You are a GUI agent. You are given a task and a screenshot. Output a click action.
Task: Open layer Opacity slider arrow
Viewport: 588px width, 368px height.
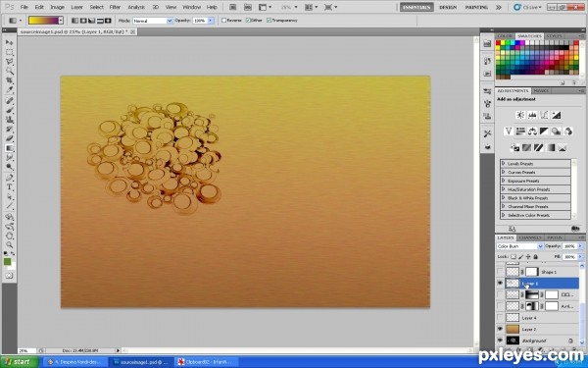[x=581, y=246]
